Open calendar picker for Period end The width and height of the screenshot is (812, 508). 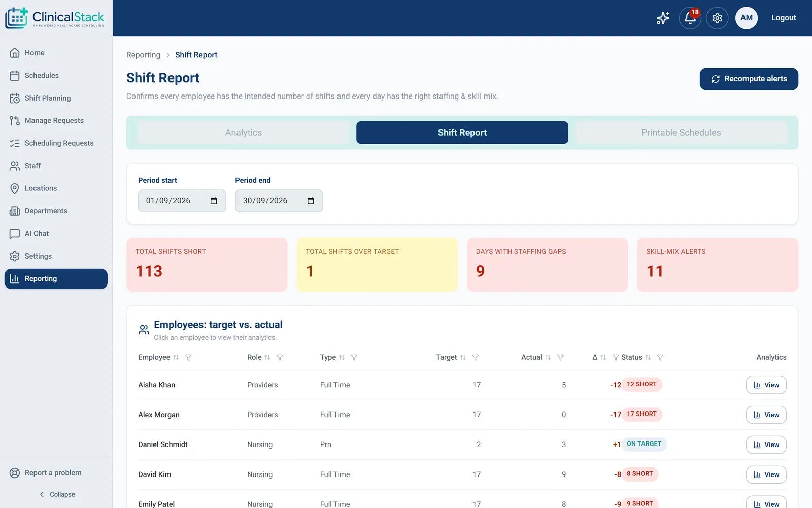click(x=311, y=201)
